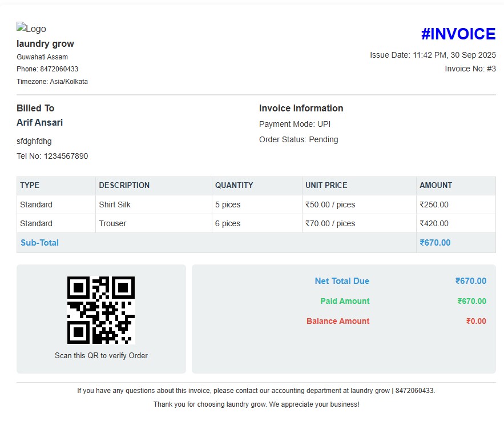The width and height of the screenshot is (504, 421).
Task: Select the Timezone: Asia/Kolkata text
Action: coord(52,81)
